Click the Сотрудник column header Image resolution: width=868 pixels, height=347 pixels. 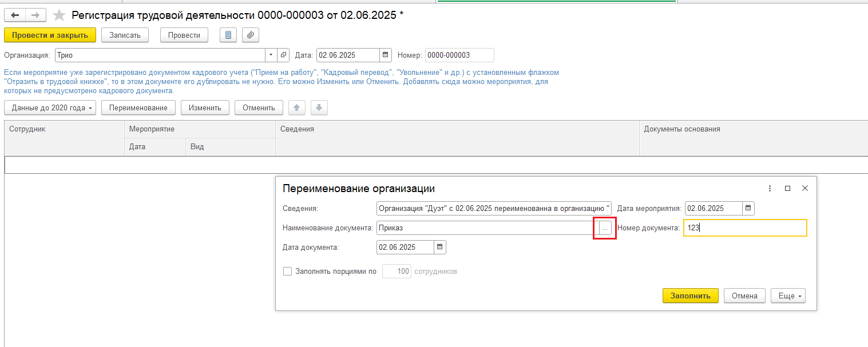[64, 137]
